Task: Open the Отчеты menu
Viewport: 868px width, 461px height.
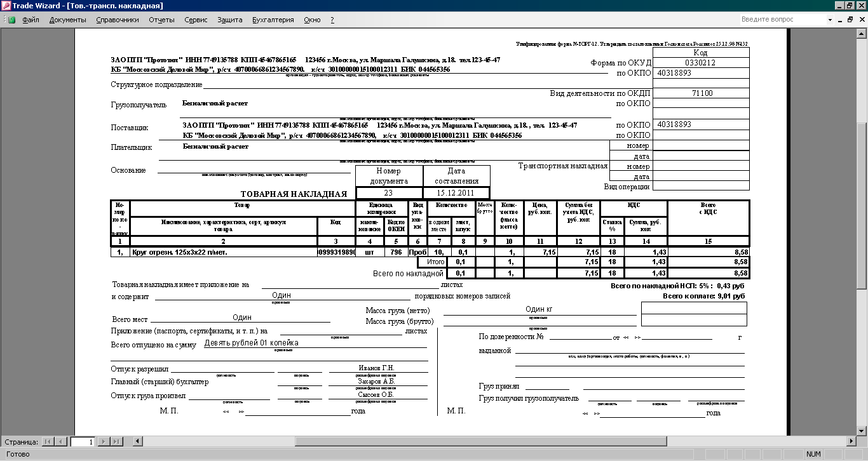Action: (161, 20)
